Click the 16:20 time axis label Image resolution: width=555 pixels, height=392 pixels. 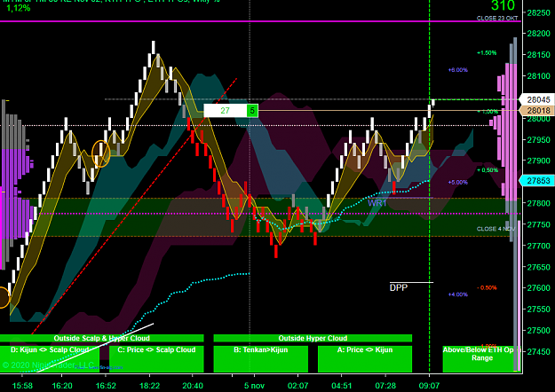[x=62, y=386]
